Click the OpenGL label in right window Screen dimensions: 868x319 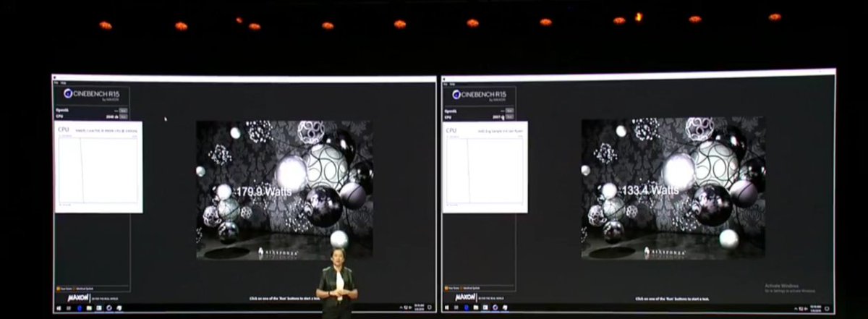click(x=451, y=111)
